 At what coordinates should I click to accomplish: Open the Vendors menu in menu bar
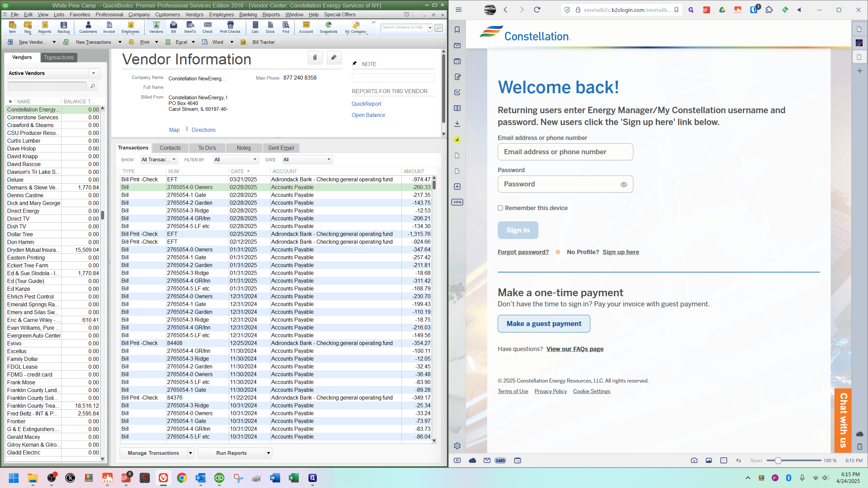pyautogui.click(x=194, y=14)
